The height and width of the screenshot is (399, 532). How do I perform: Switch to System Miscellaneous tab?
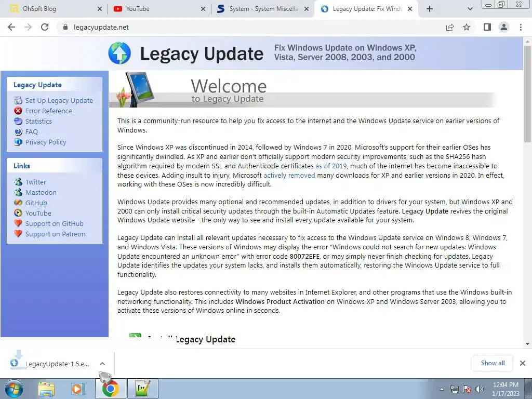click(x=261, y=9)
